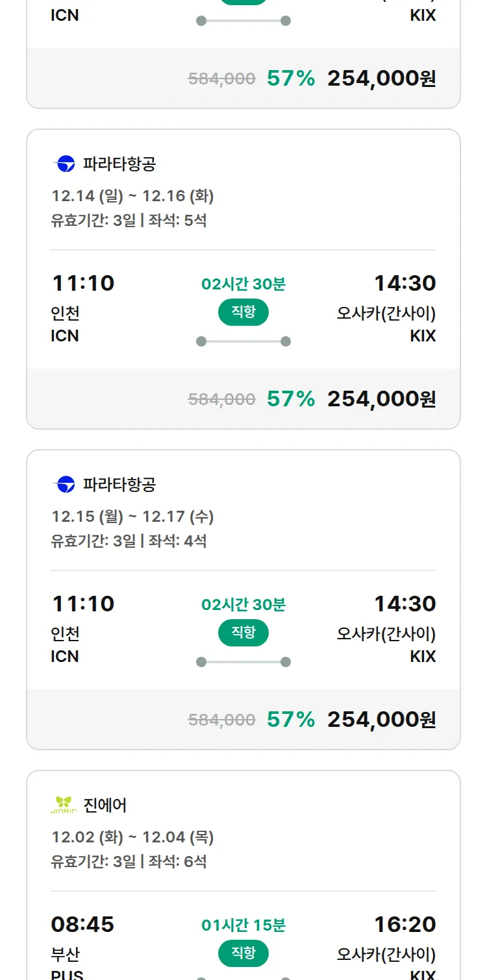487x980 pixels.
Task: Open the 파라타항공 name on the 12.14 card
Action: click(119, 164)
